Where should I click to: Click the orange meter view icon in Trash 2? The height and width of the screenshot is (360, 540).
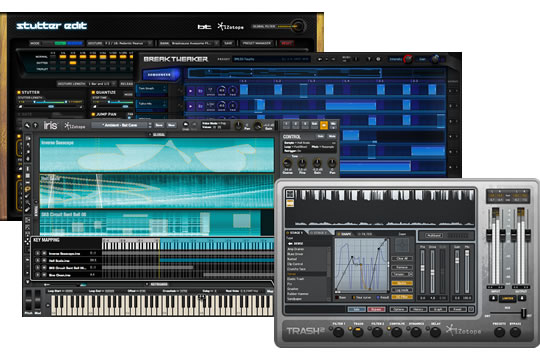point(290,203)
